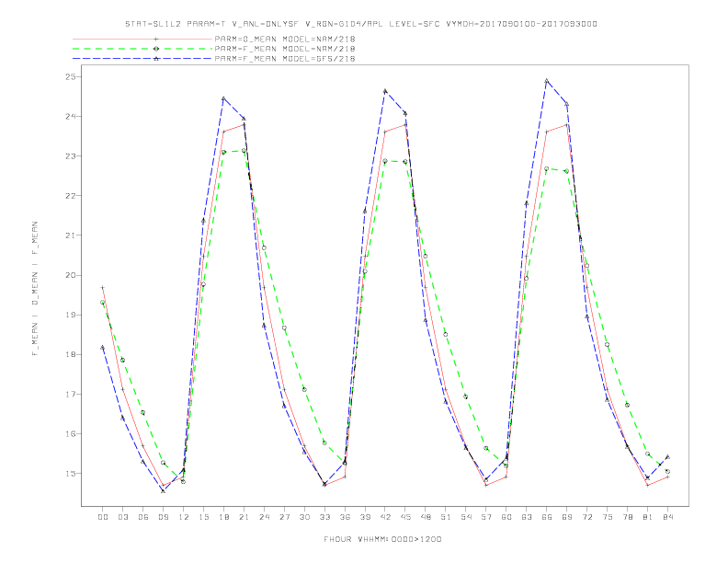This screenshot has width=728, height=563.
Task: Click y-axis tick value 18
Action: pyautogui.click(x=71, y=354)
